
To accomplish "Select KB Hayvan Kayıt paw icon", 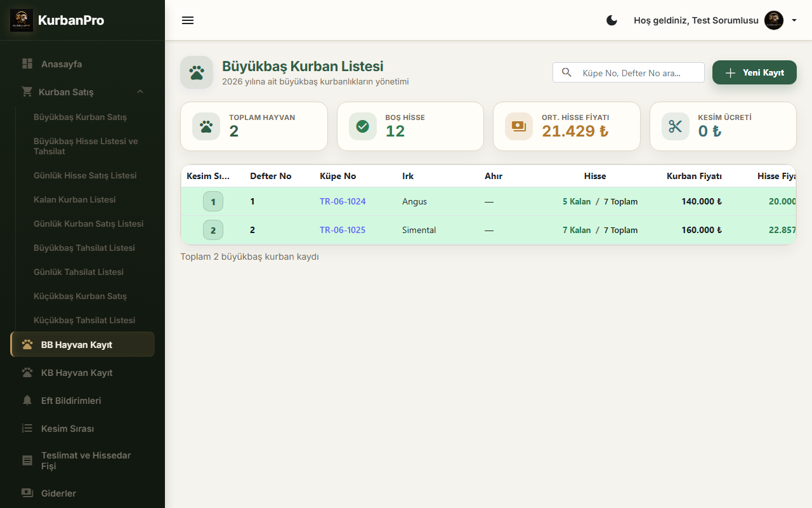I will 27,373.
